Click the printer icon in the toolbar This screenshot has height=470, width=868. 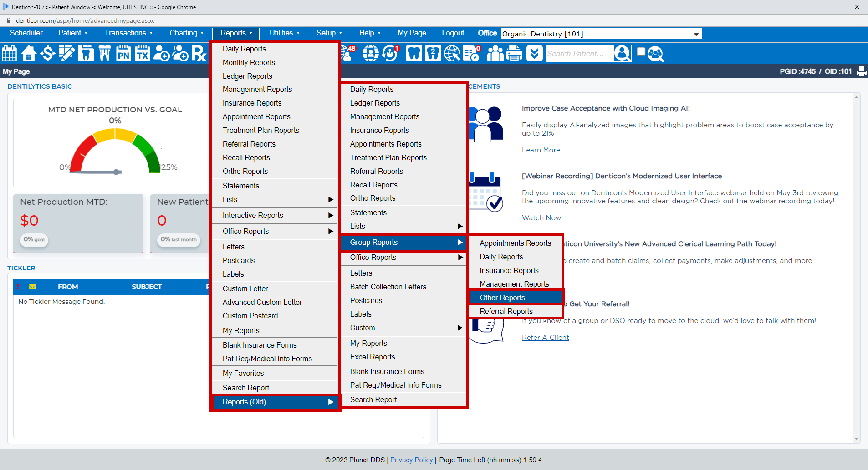pyautogui.click(x=515, y=53)
